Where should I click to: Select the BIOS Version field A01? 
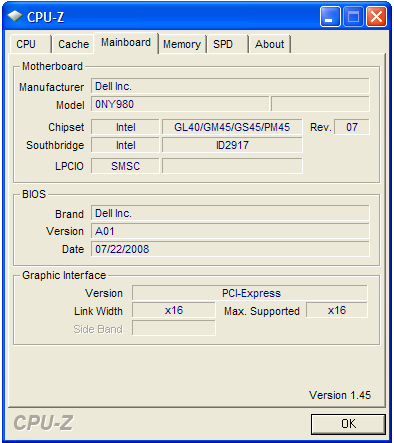click(x=230, y=231)
